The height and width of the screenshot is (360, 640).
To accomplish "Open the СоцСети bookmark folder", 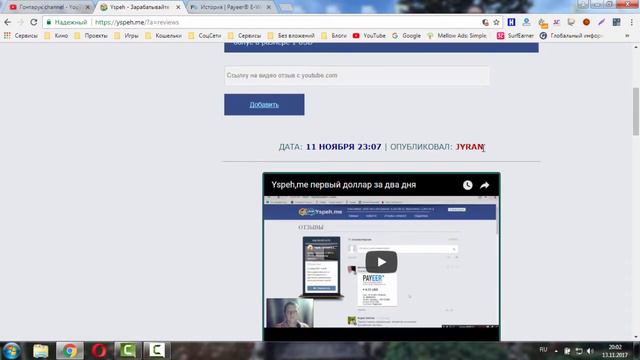I will 205,36.
